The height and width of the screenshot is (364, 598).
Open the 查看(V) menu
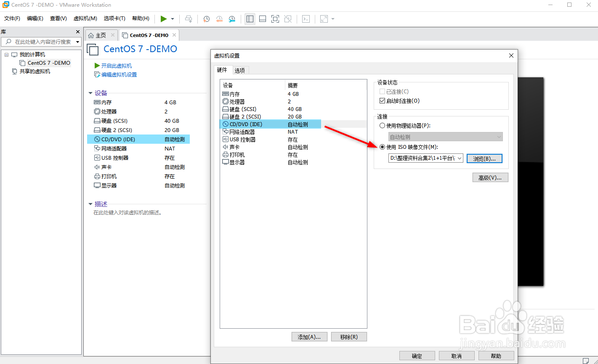pyautogui.click(x=58, y=18)
